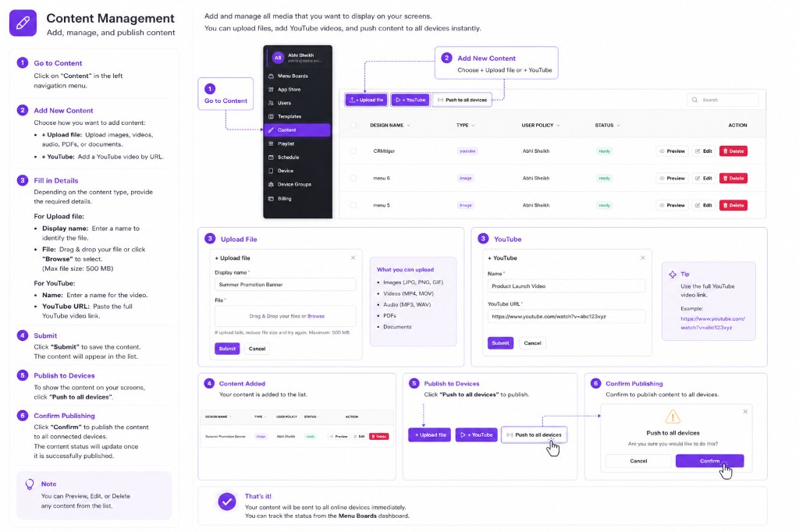Screen dimensions: 799x532
Task: Click trash icon in menu 6 Delete
Action: (725, 179)
